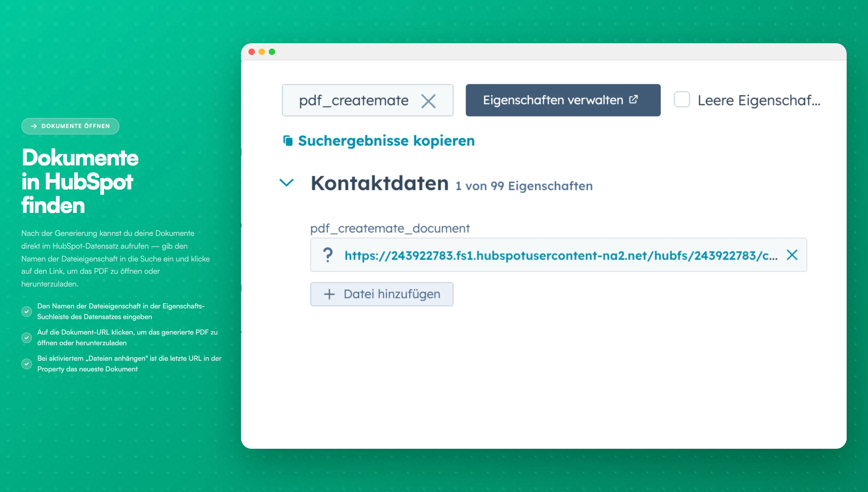
Task: Click the pdf_createmate search input
Action: [x=367, y=100]
